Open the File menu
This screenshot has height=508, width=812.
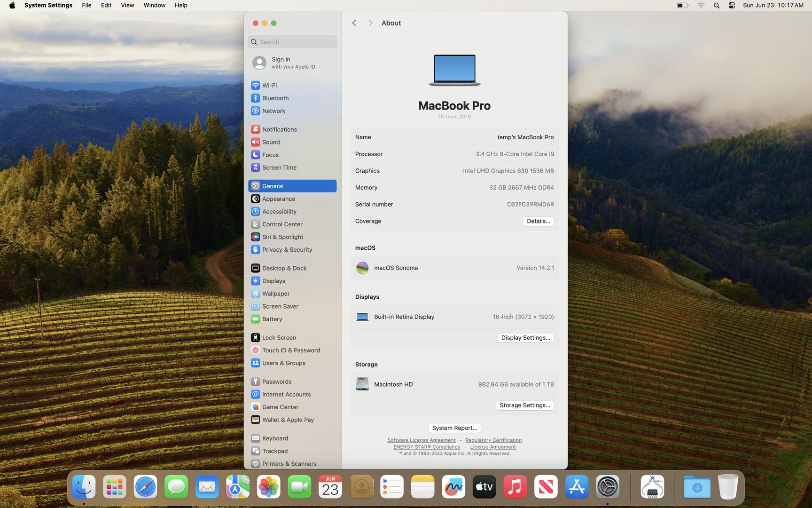(86, 5)
